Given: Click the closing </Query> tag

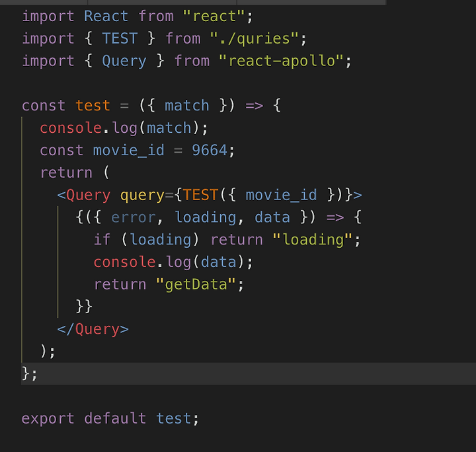Looking at the screenshot, I should coord(93,330).
